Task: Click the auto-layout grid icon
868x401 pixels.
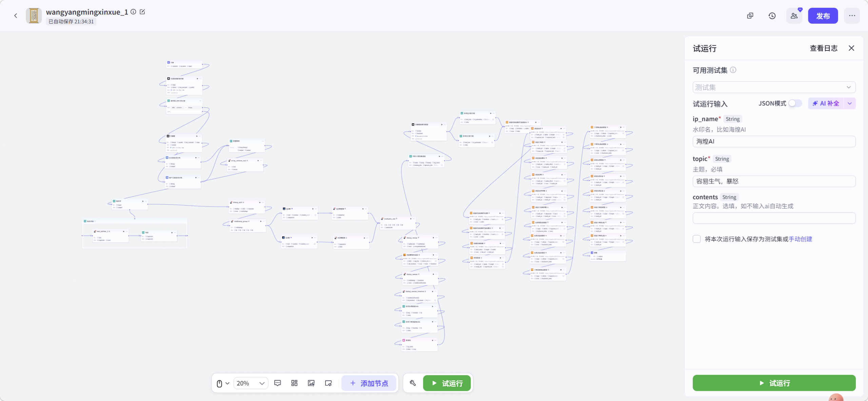Action: point(294,383)
